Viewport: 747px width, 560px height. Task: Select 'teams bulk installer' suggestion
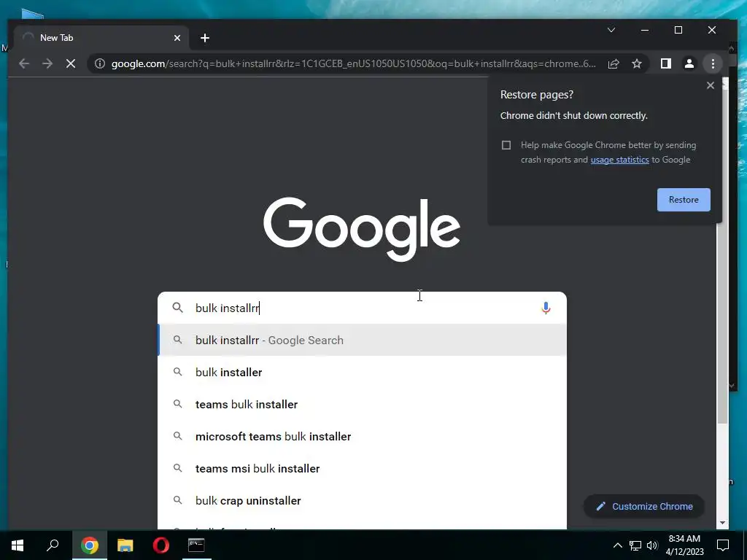[x=362, y=404]
